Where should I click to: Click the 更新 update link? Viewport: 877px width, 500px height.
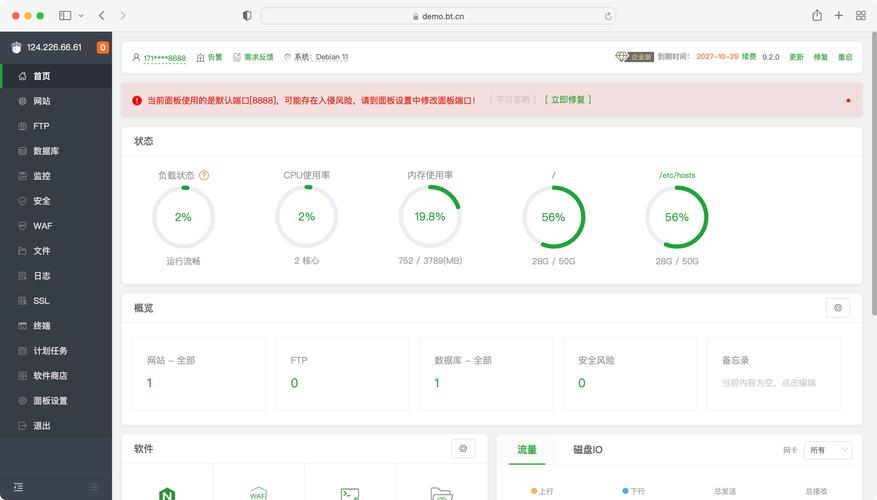click(x=796, y=57)
